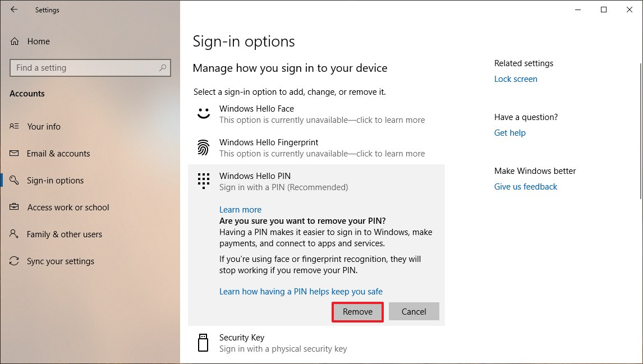The width and height of the screenshot is (643, 364).
Task: Click Give us feedback link
Action: (525, 187)
